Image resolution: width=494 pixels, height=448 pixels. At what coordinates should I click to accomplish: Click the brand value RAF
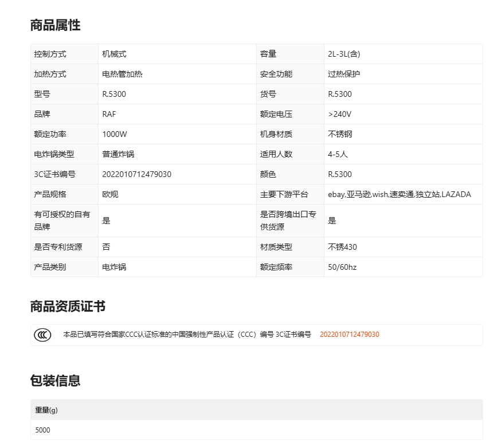coord(109,114)
